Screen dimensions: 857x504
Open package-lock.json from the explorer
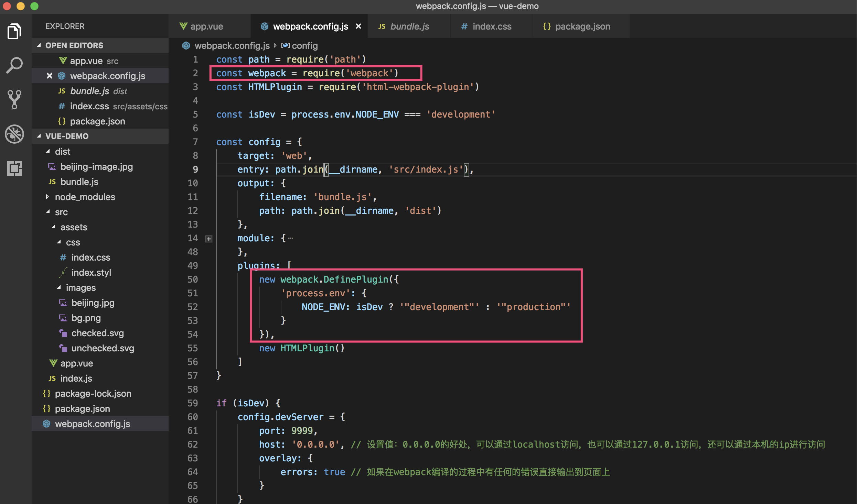[93, 394]
